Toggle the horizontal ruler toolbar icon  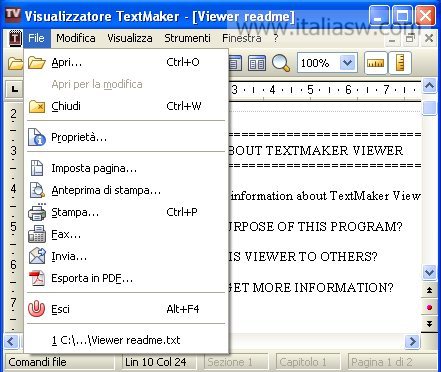(376, 63)
